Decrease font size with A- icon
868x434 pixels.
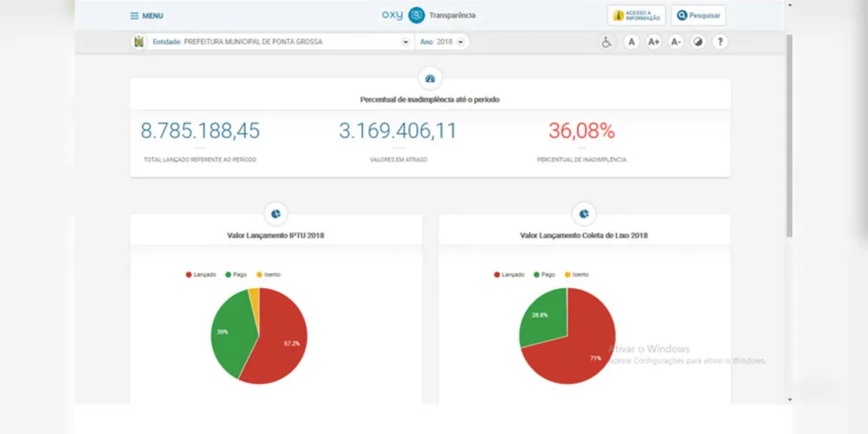click(675, 42)
